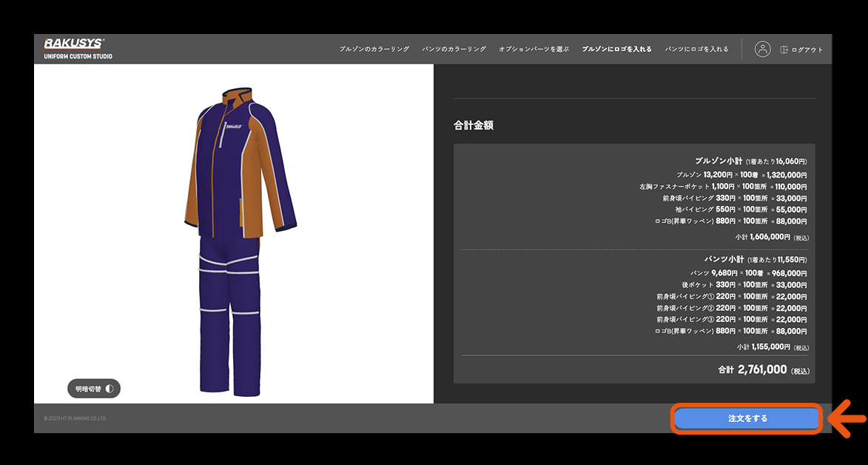This screenshot has height=465, width=868.
Task: Click the 合計金額 heading
Action: [x=474, y=125]
